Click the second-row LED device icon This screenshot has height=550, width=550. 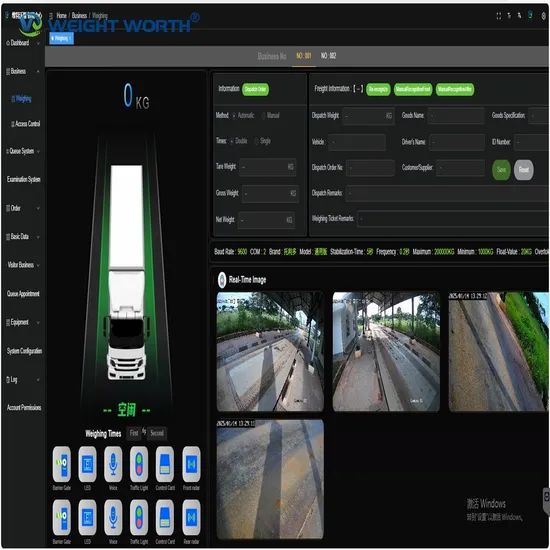tap(87, 518)
